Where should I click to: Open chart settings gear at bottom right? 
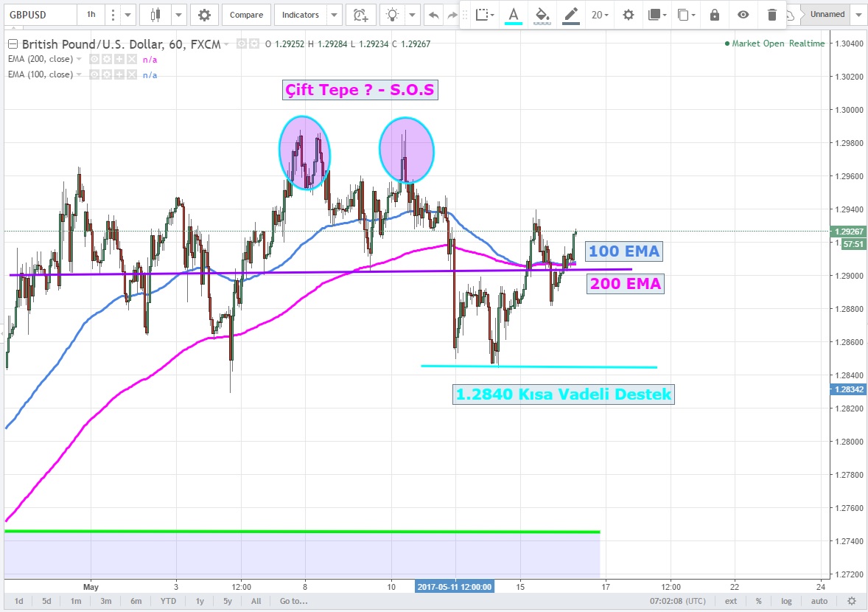click(852, 601)
